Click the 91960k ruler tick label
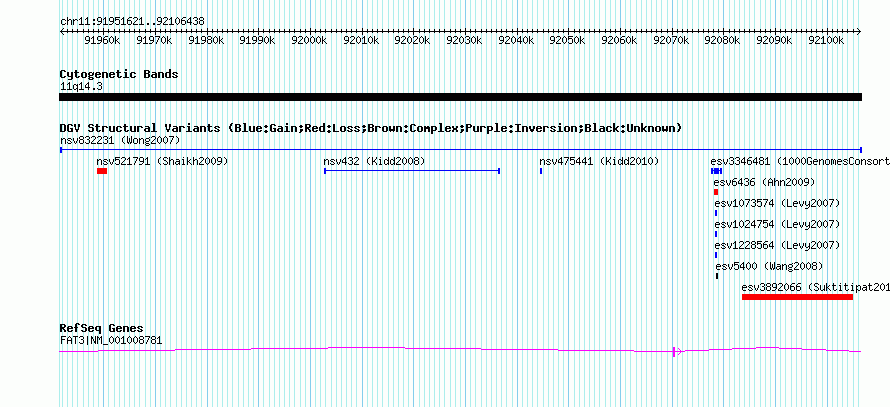This screenshot has height=407, width=890. click(x=102, y=41)
